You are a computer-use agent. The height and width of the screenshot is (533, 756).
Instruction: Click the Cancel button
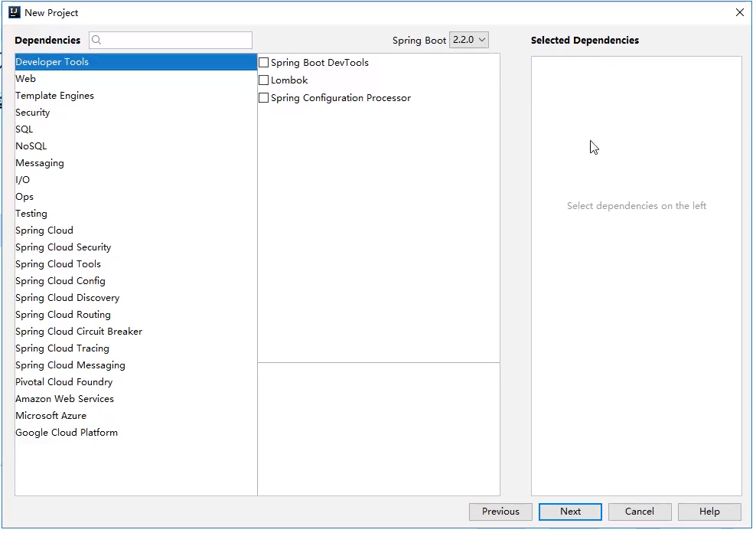[x=639, y=512]
